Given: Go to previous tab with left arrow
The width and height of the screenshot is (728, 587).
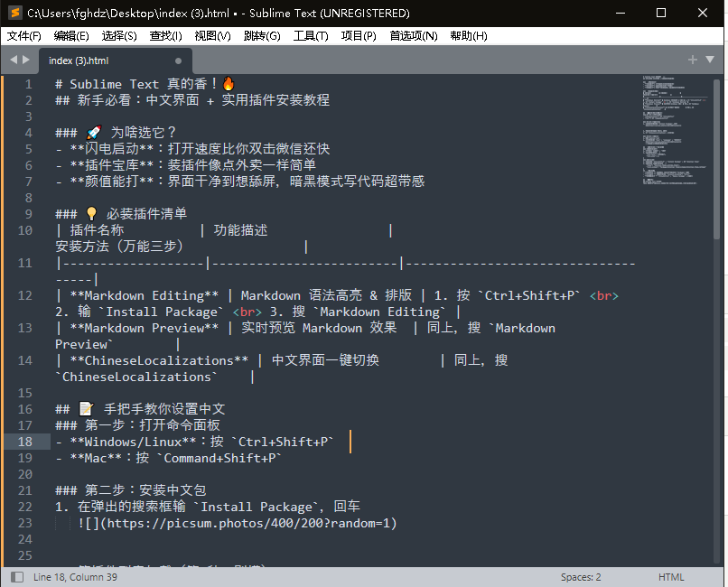Looking at the screenshot, I should coord(14,60).
